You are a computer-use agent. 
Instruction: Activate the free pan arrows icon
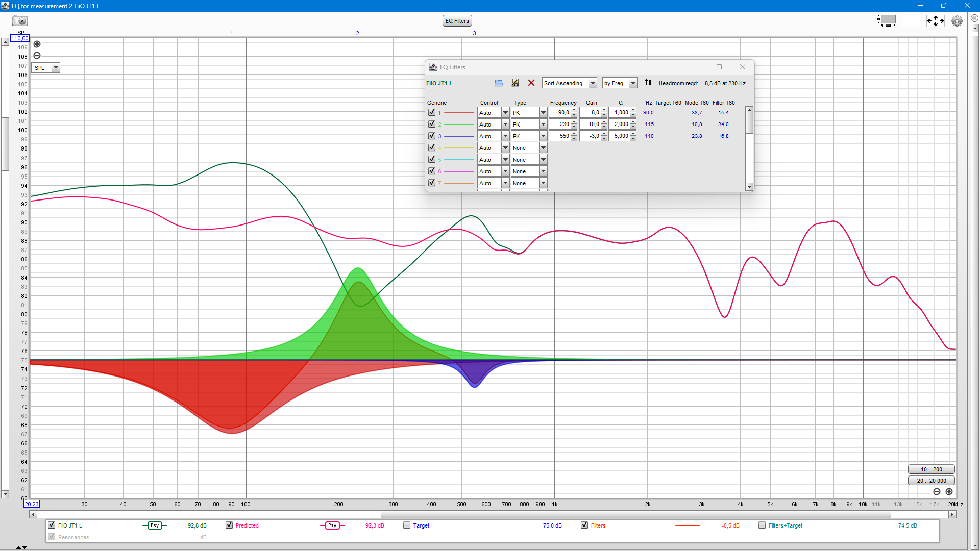[936, 21]
